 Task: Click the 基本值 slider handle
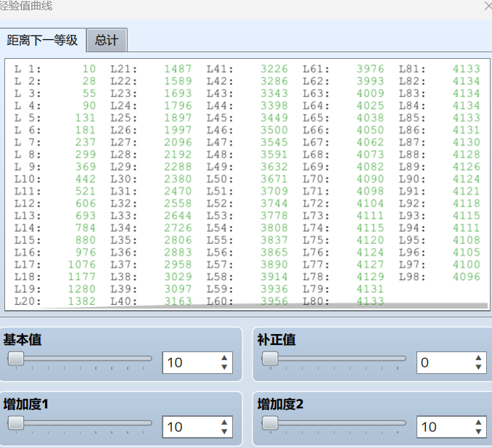tap(16, 358)
